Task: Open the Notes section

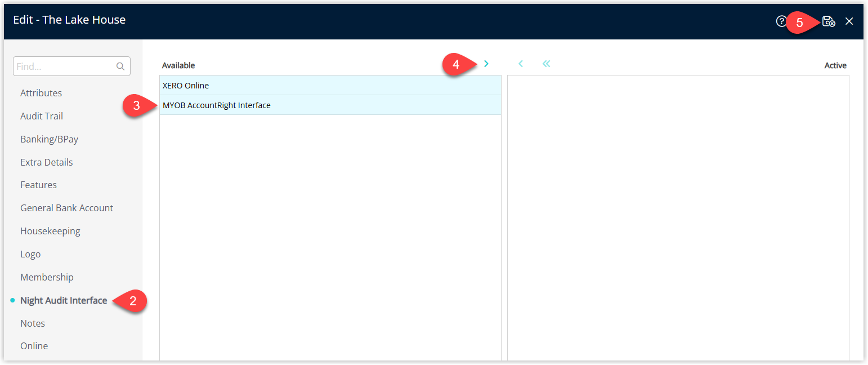Action: [33, 323]
